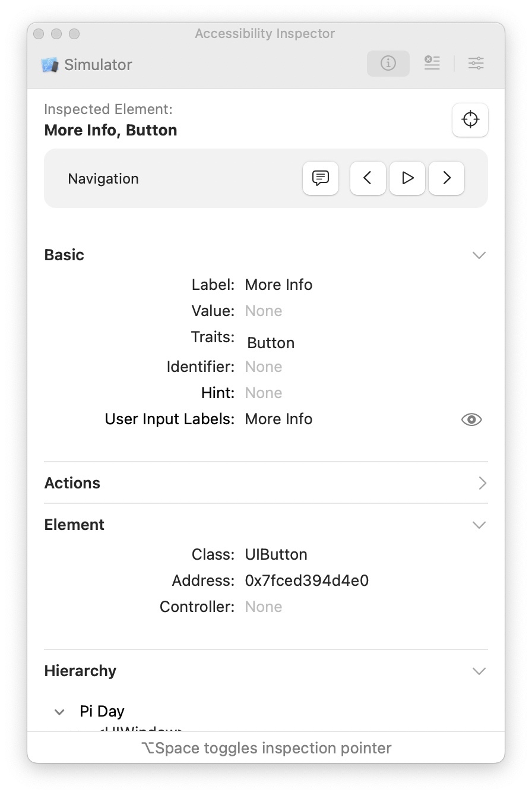
Task: Click the speak element speech bubble button
Action: point(321,178)
